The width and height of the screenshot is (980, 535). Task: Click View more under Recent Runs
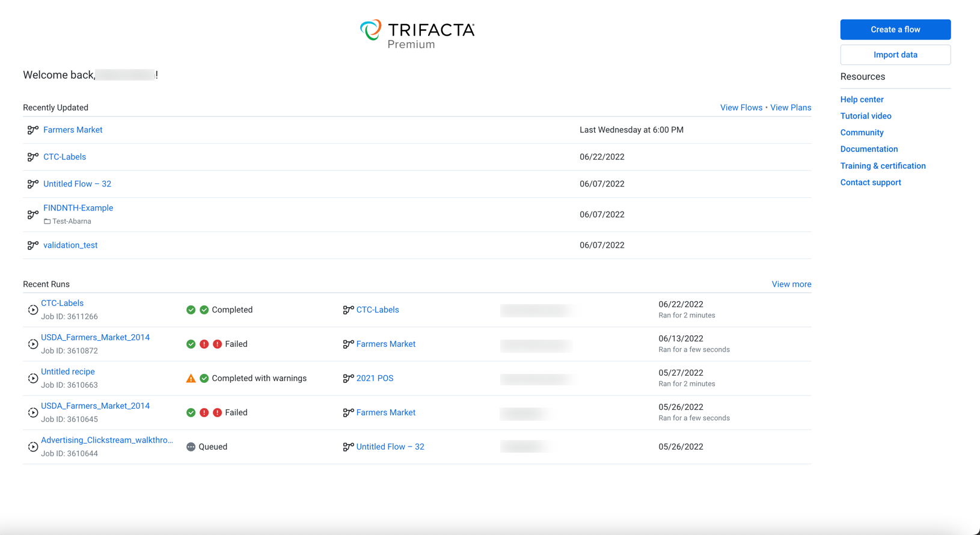(791, 284)
